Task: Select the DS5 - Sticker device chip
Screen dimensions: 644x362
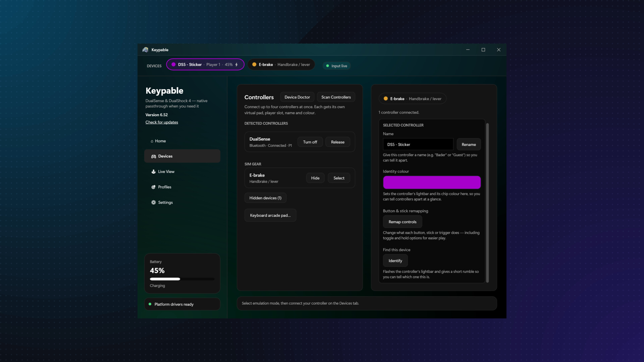Action: [x=205, y=65]
